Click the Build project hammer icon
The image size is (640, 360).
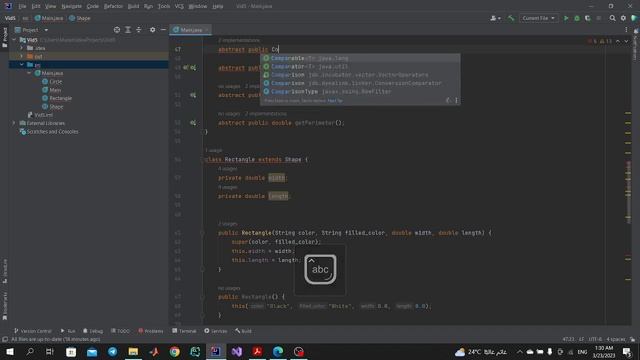point(511,18)
